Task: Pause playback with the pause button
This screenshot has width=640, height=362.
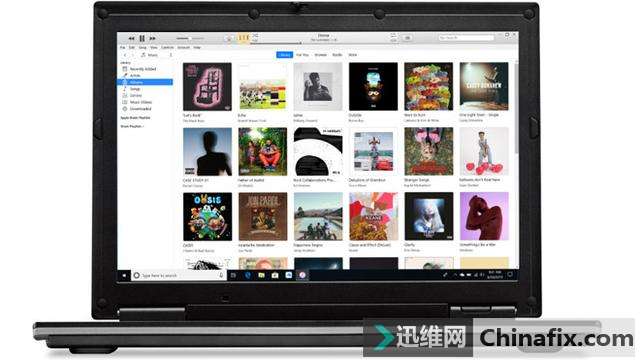Action: coord(142,38)
